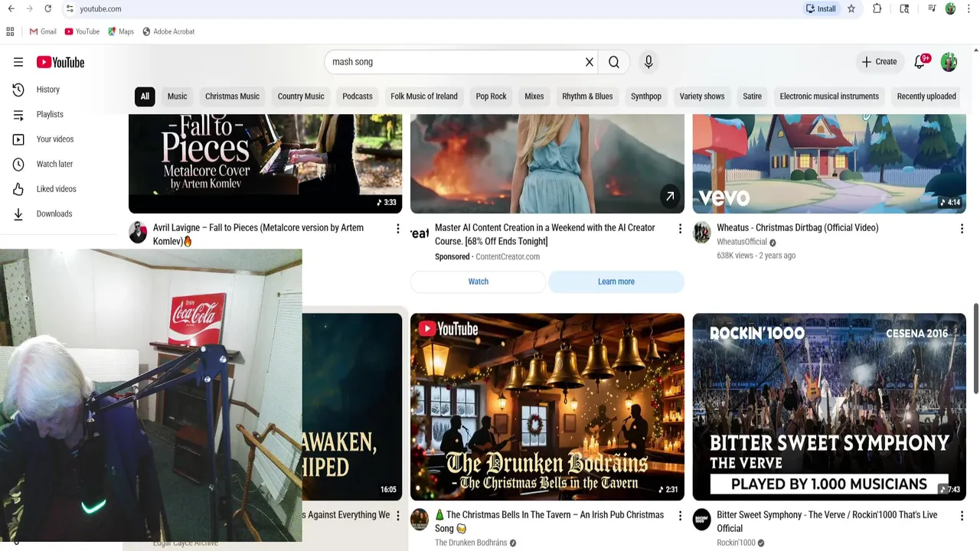
Task: Bookmark this page with the star icon
Action: point(851,8)
